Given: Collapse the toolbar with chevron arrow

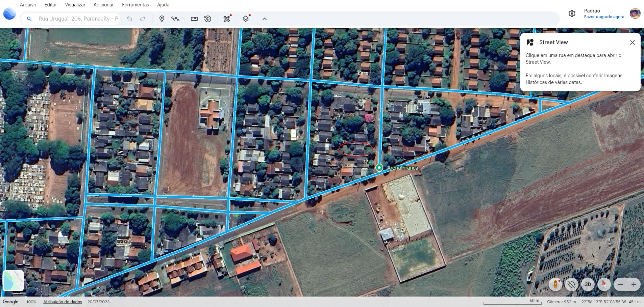Looking at the screenshot, I should click(x=265, y=19).
